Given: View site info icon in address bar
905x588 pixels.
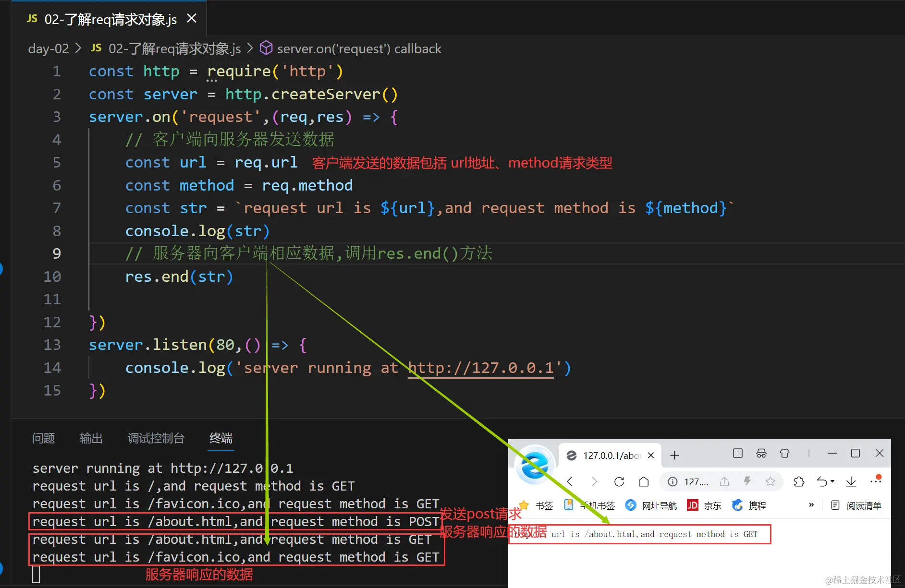Looking at the screenshot, I should point(673,481).
